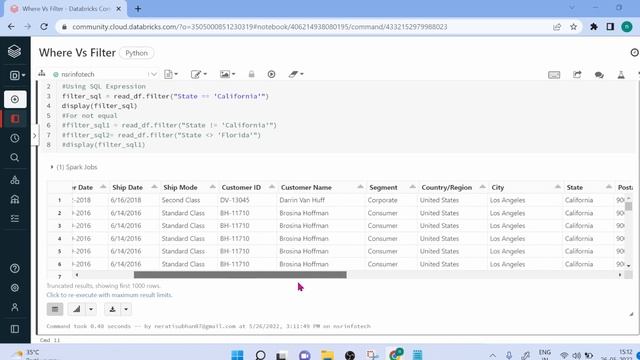Expand the left panel chevron arrow
This screenshot has height=360, width=640.
pyautogui.click(x=35, y=136)
